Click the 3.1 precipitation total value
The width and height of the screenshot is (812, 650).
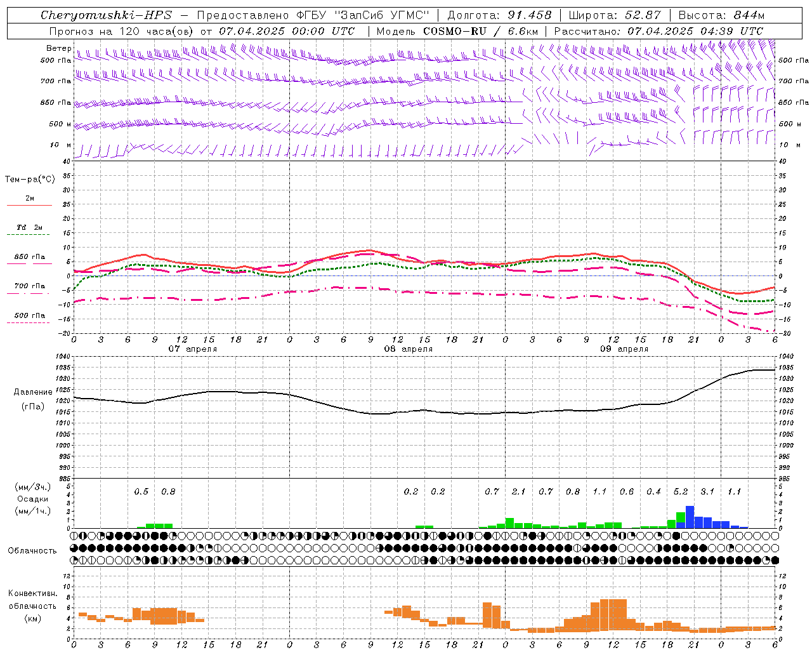pos(707,491)
